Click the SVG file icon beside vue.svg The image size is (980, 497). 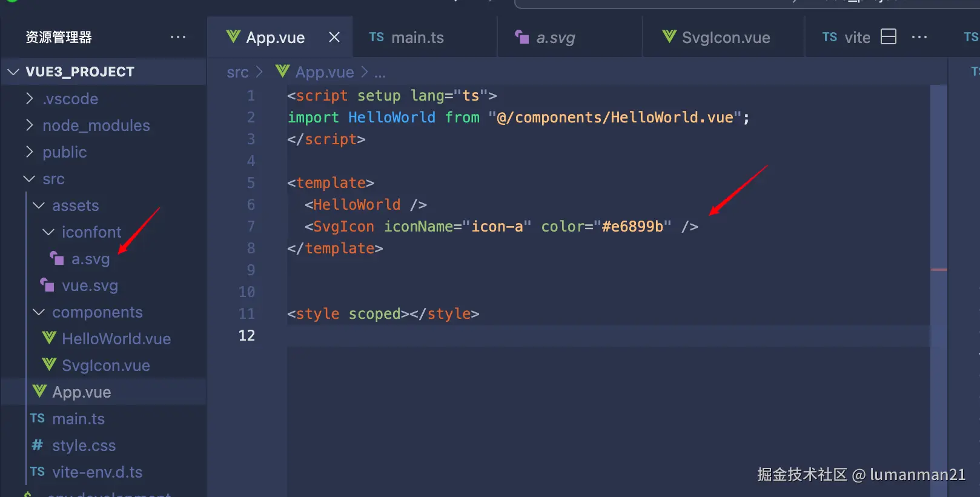pos(47,285)
